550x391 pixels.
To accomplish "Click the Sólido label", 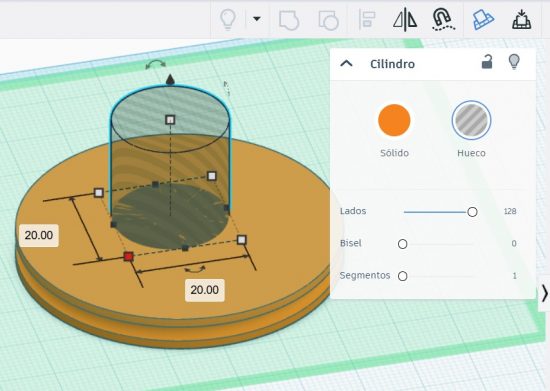I will coord(395,153).
